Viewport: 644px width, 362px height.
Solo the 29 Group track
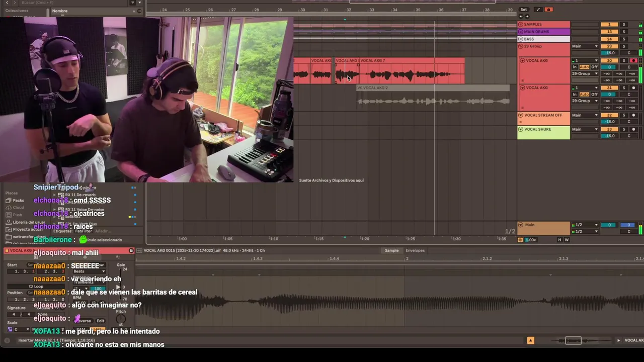point(624,46)
